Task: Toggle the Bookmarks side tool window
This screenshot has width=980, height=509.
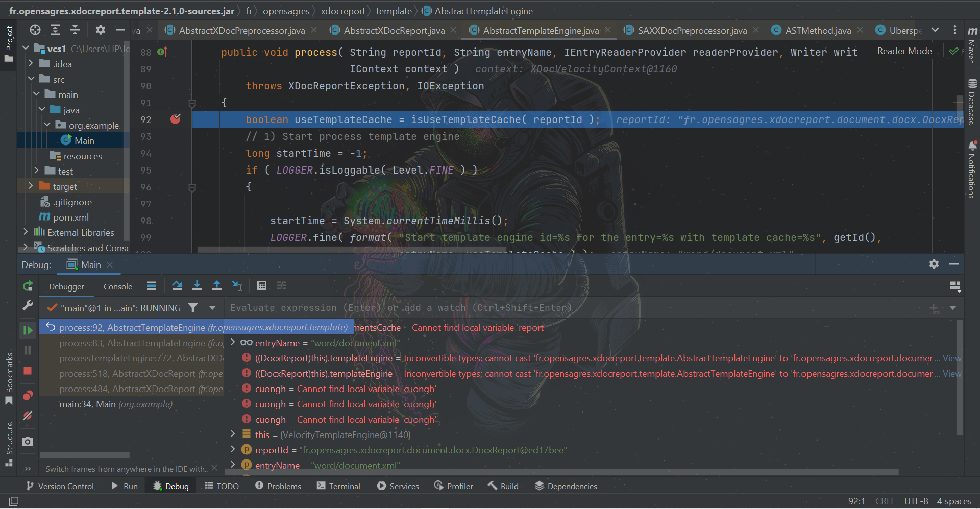Action: 9,379
